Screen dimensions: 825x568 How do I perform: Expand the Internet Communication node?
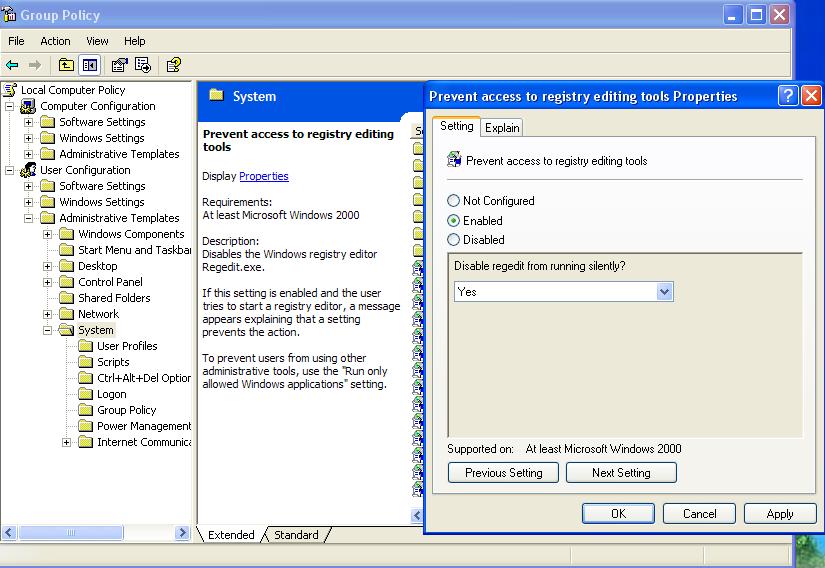[x=66, y=442]
